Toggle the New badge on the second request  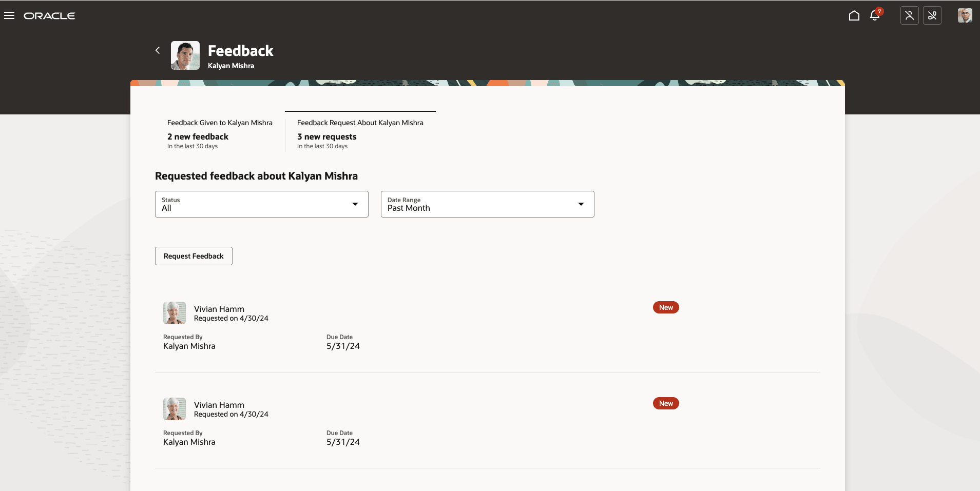coord(666,403)
